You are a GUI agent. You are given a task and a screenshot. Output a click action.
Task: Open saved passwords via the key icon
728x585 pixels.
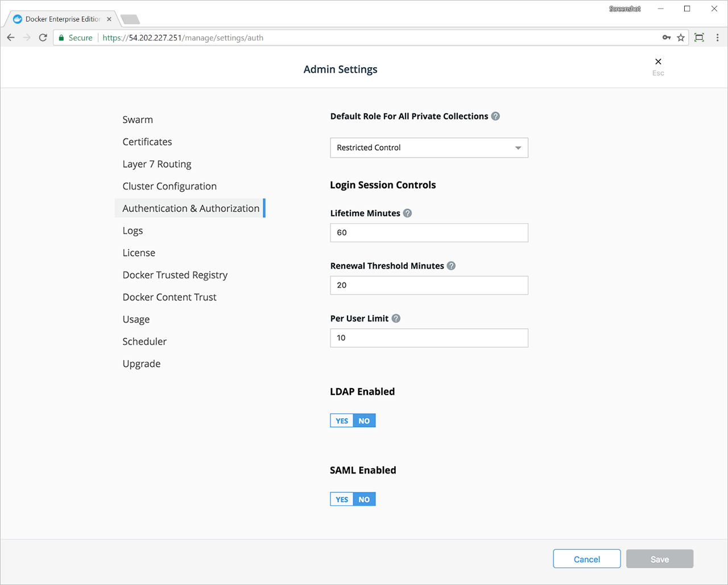point(666,37)
